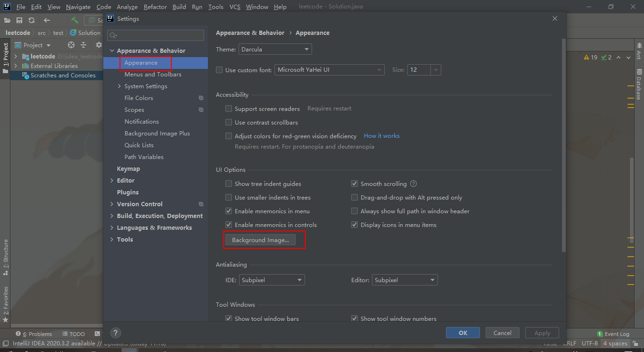Click the copy icon beside Scopes
The image size is (644, 352).
[201, 110]
